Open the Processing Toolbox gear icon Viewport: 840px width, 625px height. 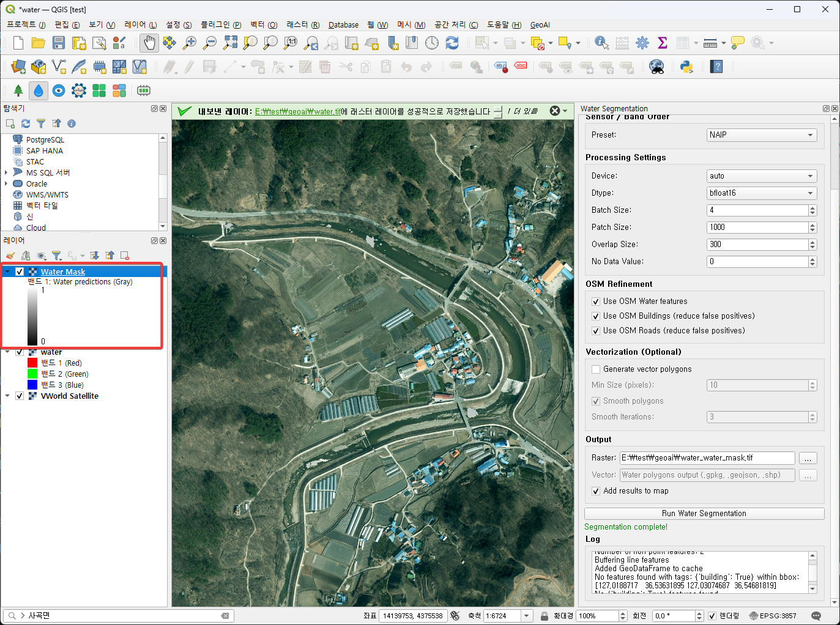(642, 43)
